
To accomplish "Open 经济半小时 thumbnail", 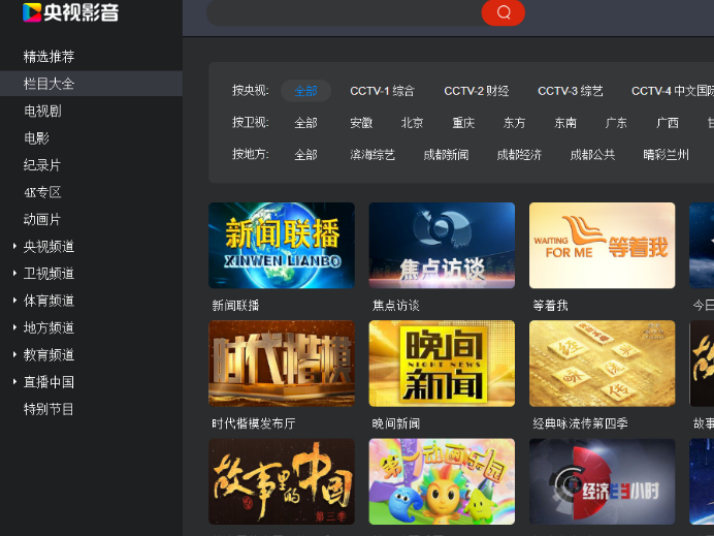I will click(x=602, y=482).
